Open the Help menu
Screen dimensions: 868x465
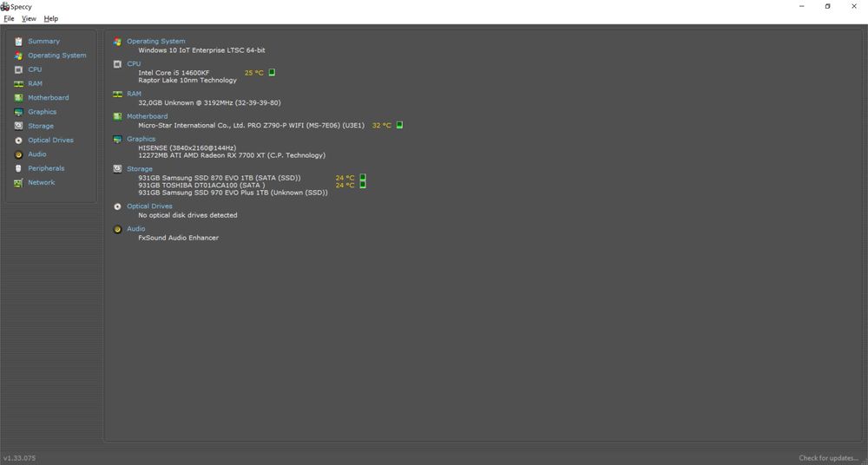pyautogui.click(x=51, y=18)
